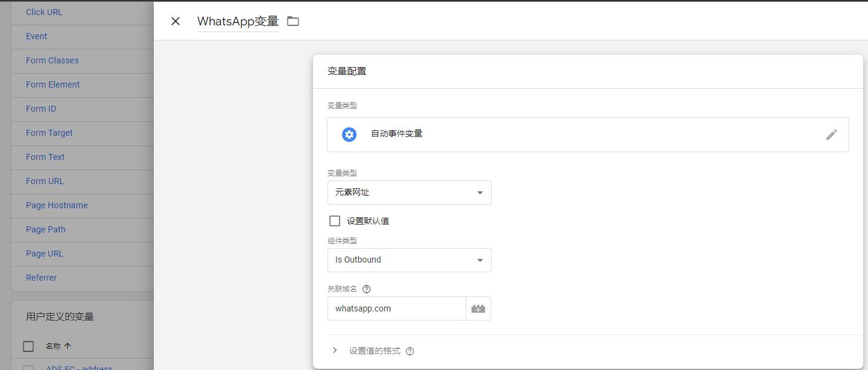This screenshot has width=868, height=370.
Task: Enable the 设置默认值 checkbox
Action: (335, 221)
